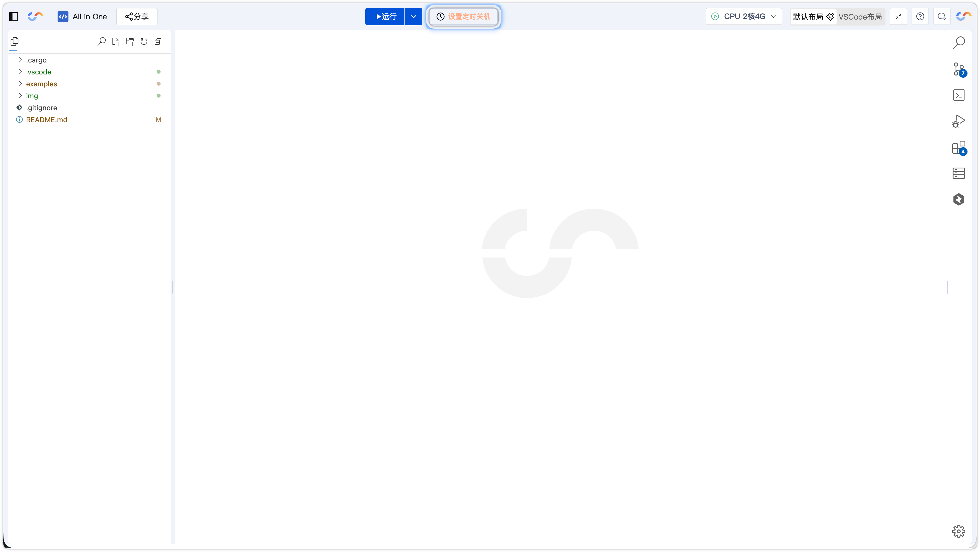
Task: Click the New Folder icon
Action: [x=130, y=42]
